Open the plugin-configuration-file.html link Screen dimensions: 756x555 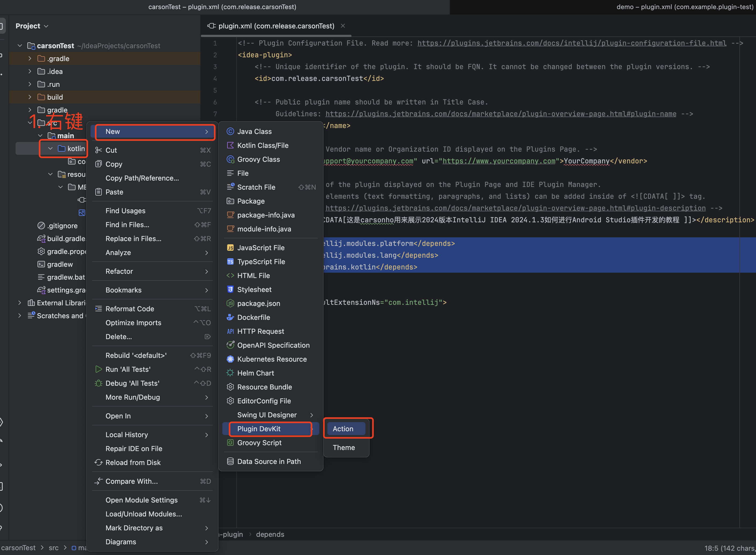571,43
